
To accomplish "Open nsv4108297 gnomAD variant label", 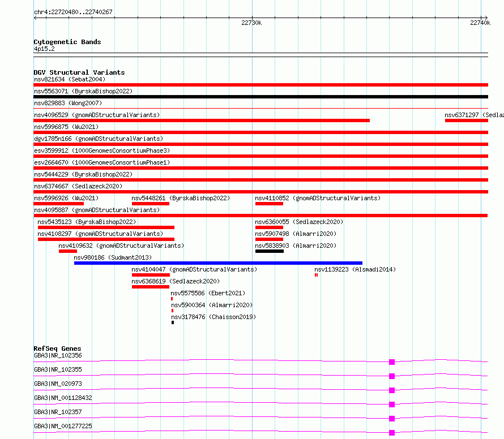I will tap(100, 234).
